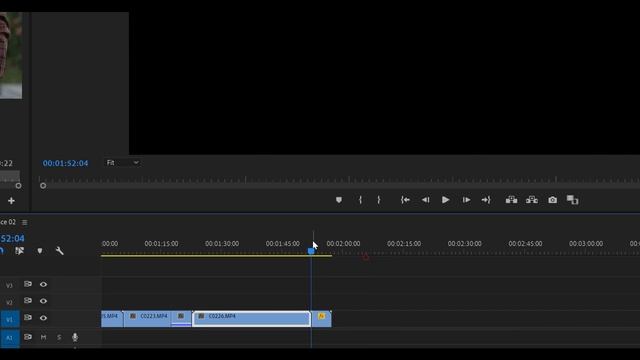Viewport: 640px width, 360px height.
Task: Select the V2 track label
Action: point(9,302)
